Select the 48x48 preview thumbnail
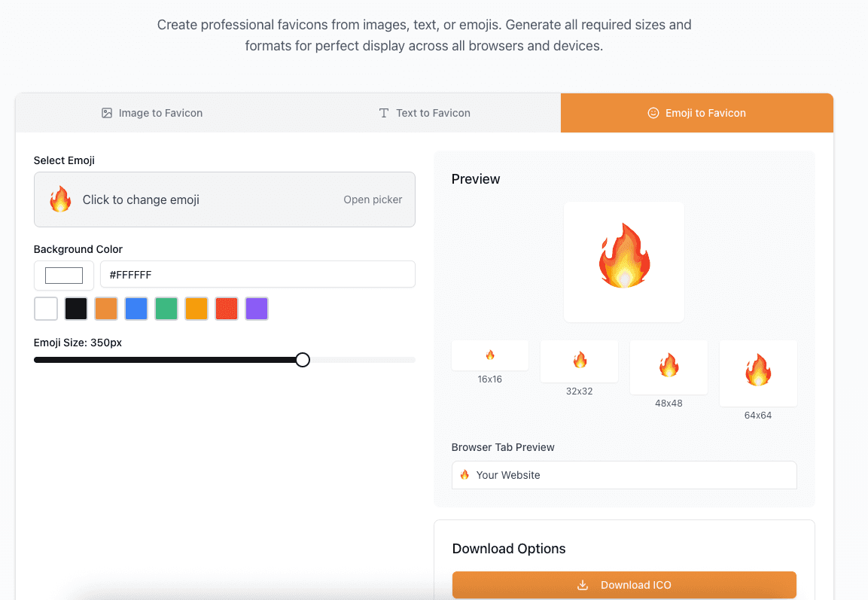This screenshot has width=868, height=600. coord(669,367)
